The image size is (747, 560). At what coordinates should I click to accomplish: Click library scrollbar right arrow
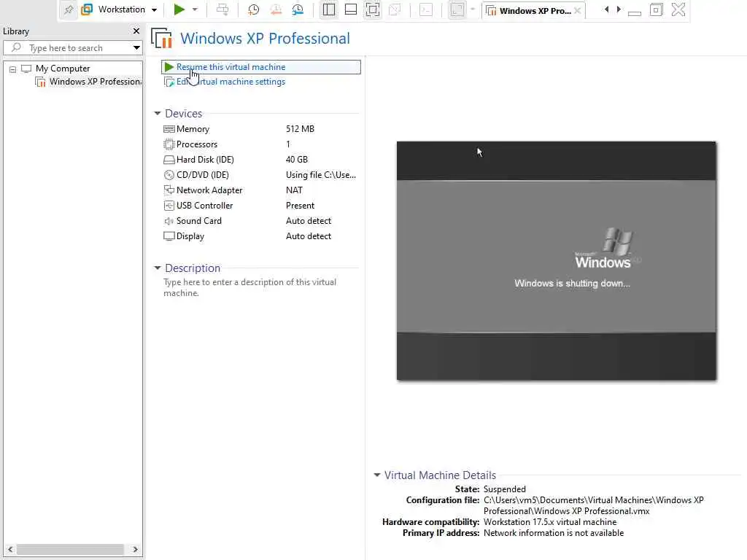[135, 550]
